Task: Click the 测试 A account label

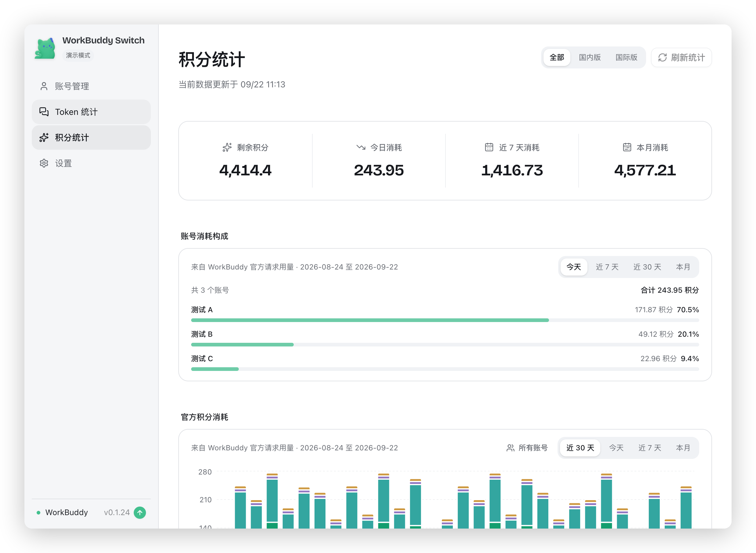Action: pos(202,310)
